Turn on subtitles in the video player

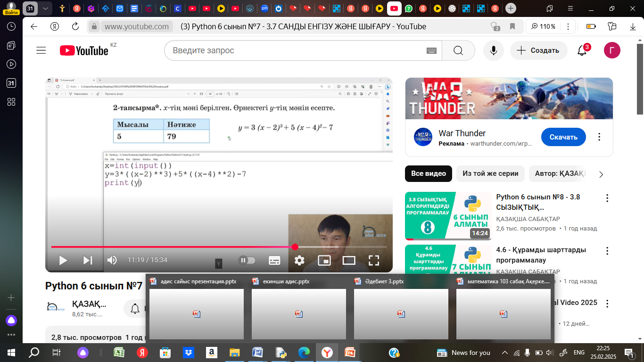[274, 260]
